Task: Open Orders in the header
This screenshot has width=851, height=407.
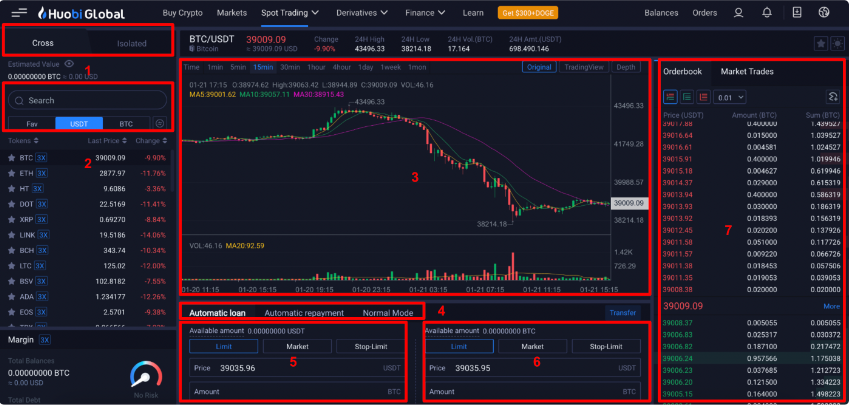Action: point(704,13)
